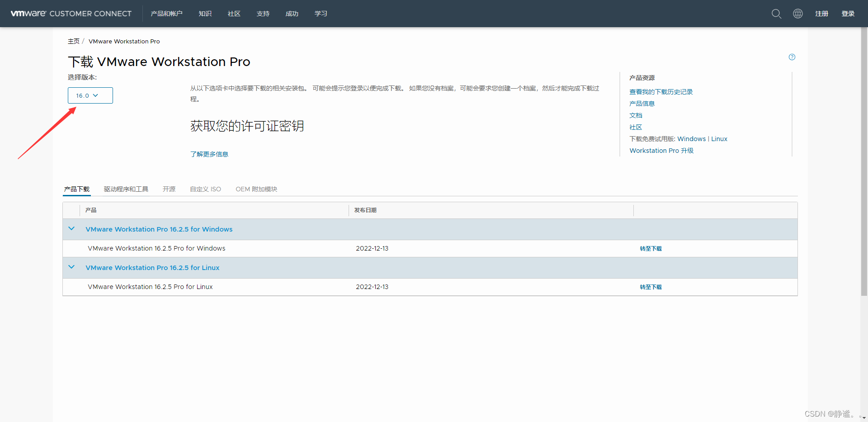This screenshot has width=868, height=422.
Task: Open 查看我的下载历史记录 link
Action: [x=661, y=92]
